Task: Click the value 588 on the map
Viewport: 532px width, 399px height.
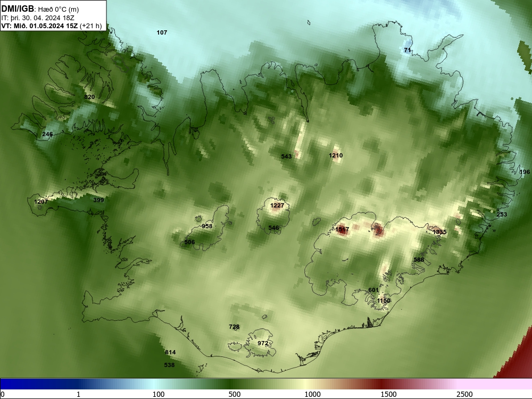Action: pos(419,260)
